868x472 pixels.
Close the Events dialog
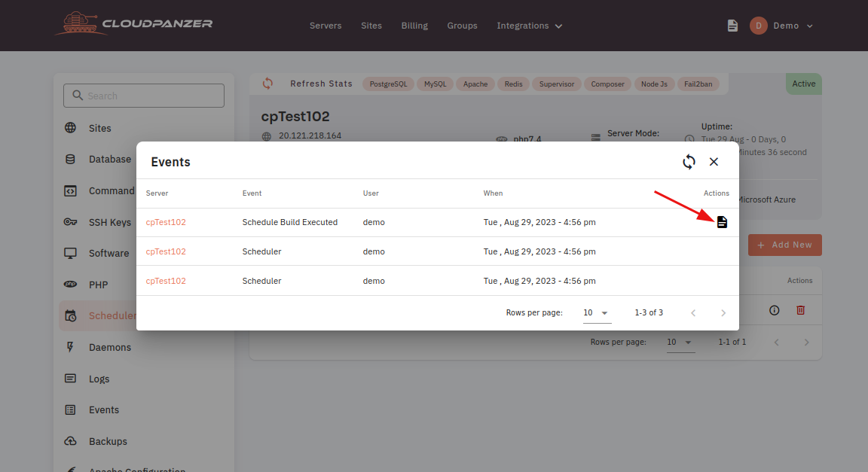click(714, 162)
